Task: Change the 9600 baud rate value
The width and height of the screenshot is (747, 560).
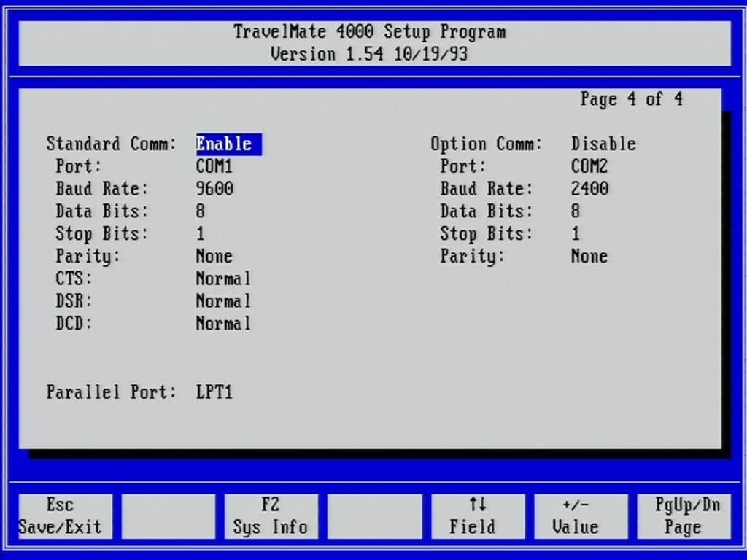Action: tap(214, 189)
